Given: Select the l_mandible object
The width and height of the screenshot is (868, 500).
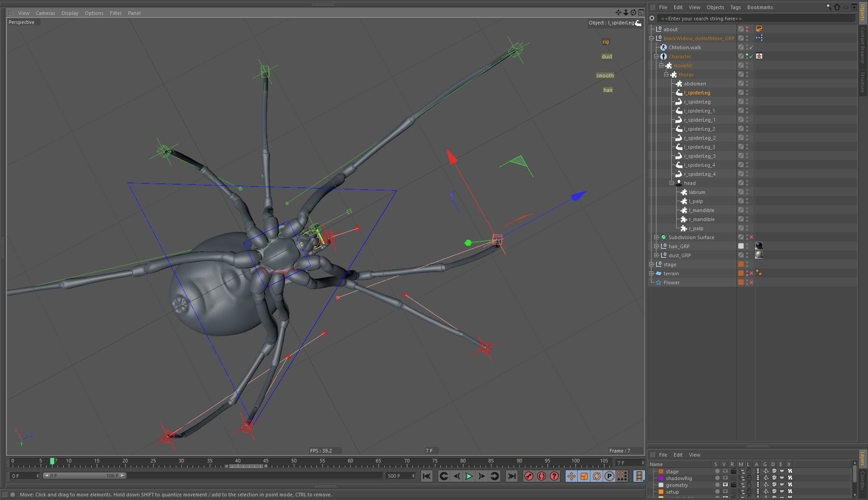Looking at the screenshot, I should [702, 210].
